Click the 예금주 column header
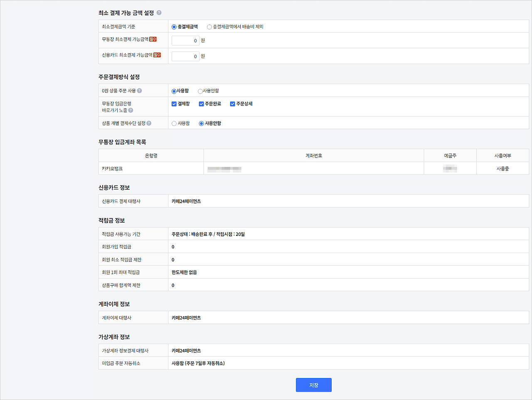This screenshot has width=532, height=400. pos(450,155)
